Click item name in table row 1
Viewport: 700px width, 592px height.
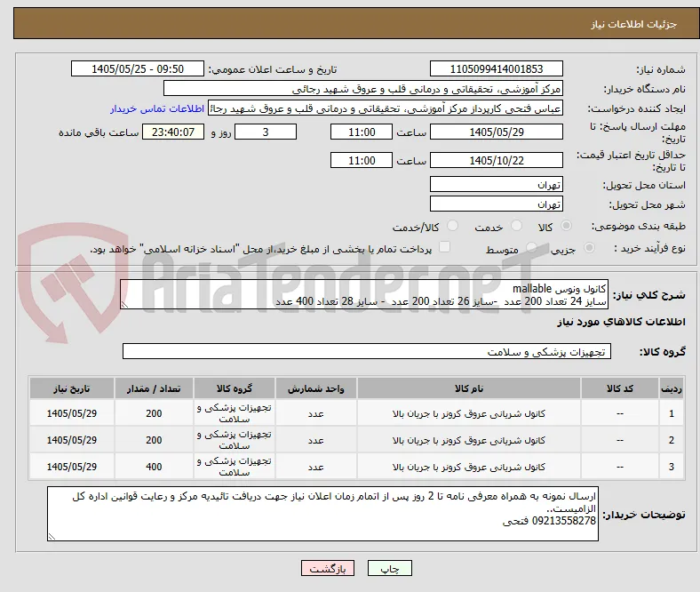[469, 413]
